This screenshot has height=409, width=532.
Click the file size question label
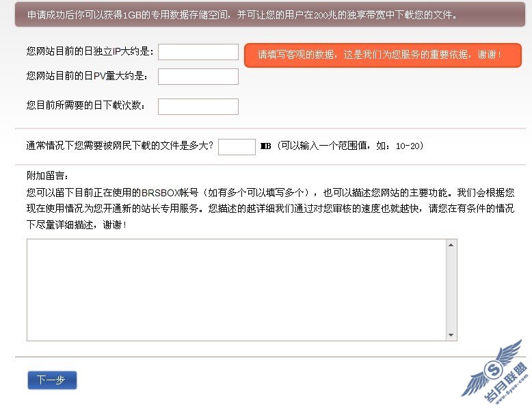pos(120,146)
